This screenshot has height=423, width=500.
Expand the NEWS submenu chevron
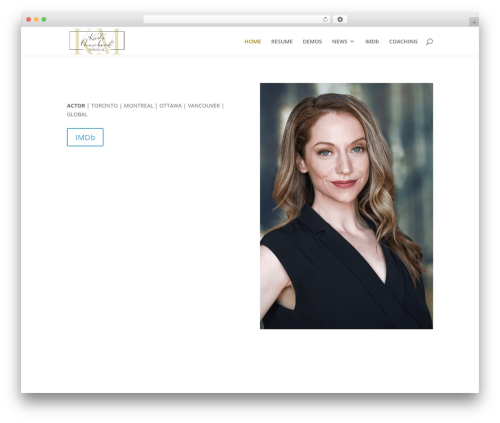pos(352,41)
